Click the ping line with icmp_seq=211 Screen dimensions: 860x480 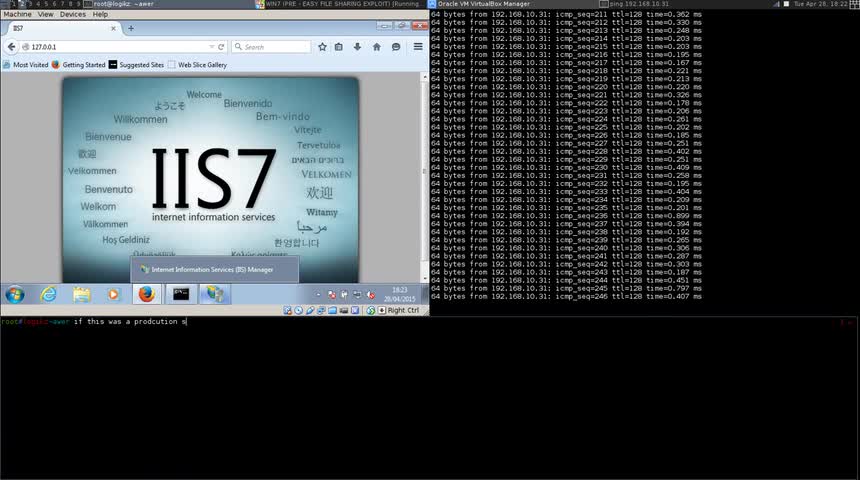click(566, 14)
